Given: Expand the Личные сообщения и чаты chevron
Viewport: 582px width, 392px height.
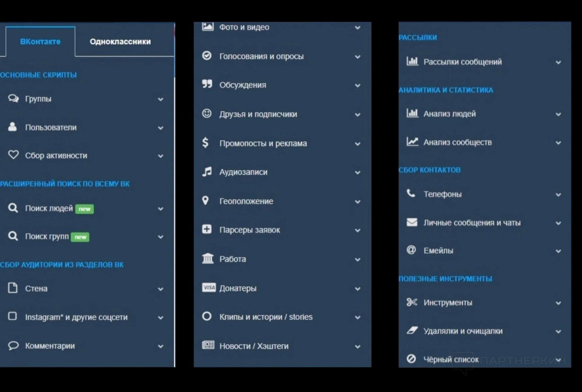Looking at the screenshot, I should [558, 223].
